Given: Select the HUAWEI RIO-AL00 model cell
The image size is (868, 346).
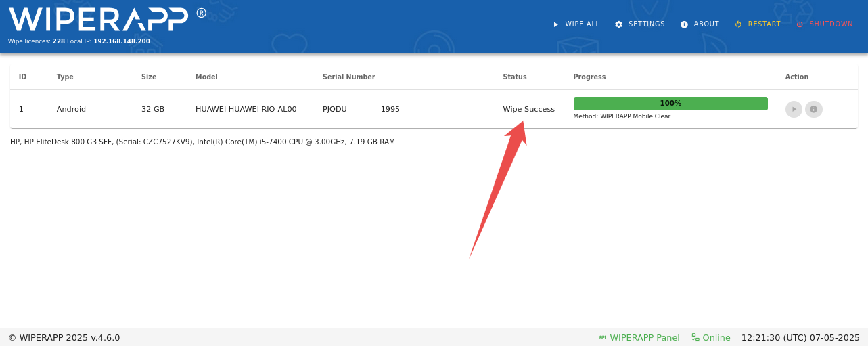Looking at the screenshot, I should [246, 109].
